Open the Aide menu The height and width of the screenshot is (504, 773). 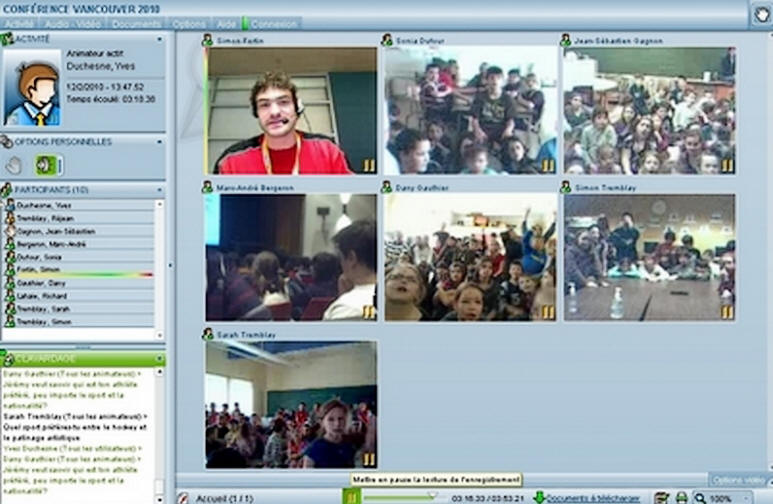click(x=226, y=24)
